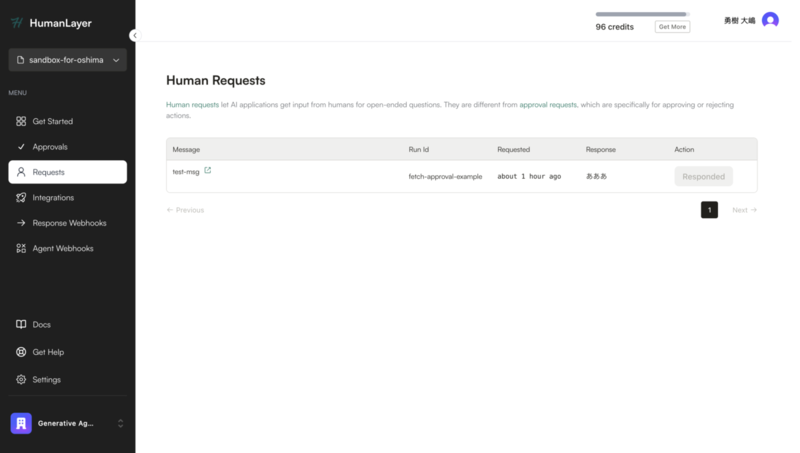Click the Agent Webhooks icon

pyautogui.click(x=21, y=248)
